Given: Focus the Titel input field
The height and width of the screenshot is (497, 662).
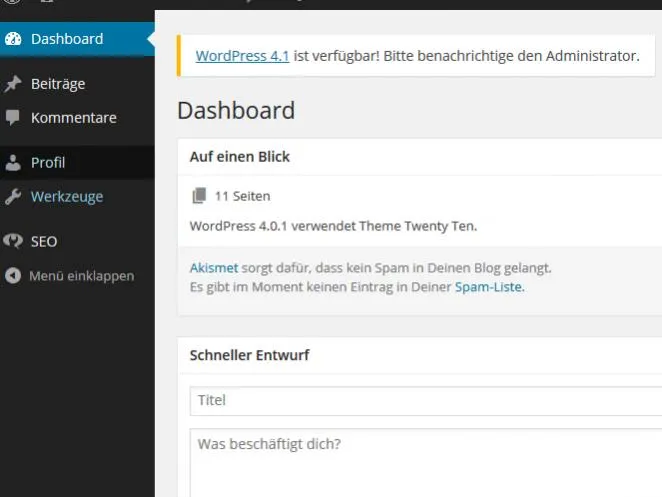Looking at the screenshot, I should tap(426, 400).
